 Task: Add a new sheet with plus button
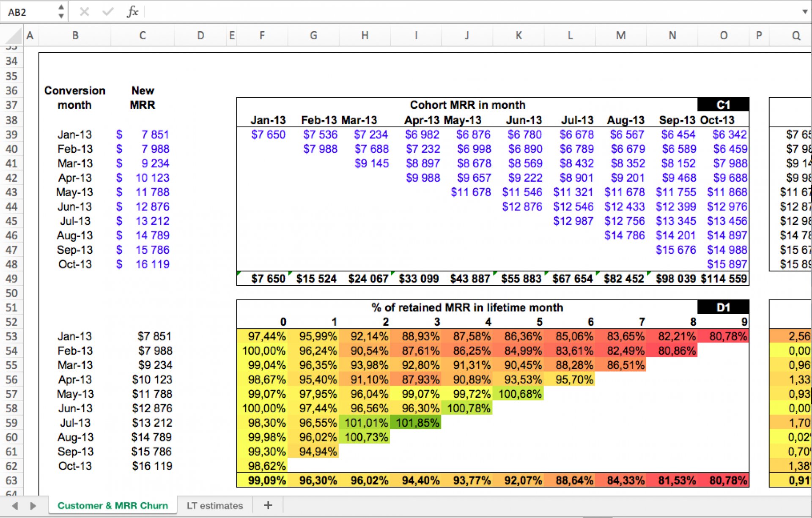point(268,505)
